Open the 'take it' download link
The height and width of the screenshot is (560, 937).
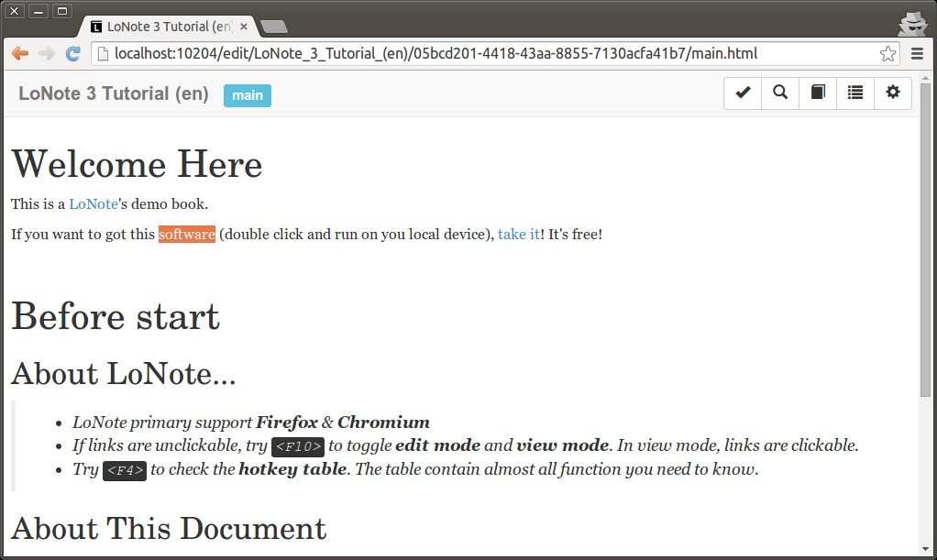click(519, 235)
